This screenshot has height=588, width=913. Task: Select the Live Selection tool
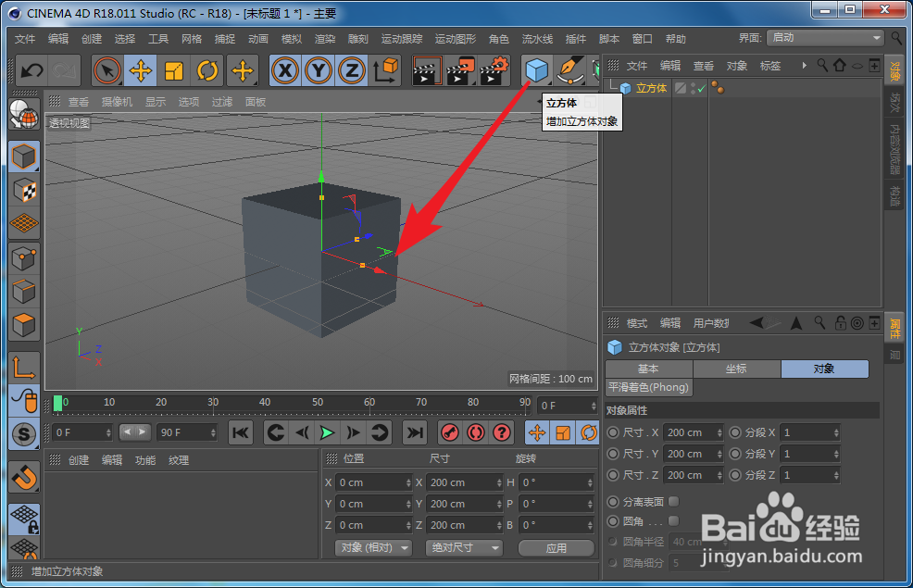[x=107, y=71]
